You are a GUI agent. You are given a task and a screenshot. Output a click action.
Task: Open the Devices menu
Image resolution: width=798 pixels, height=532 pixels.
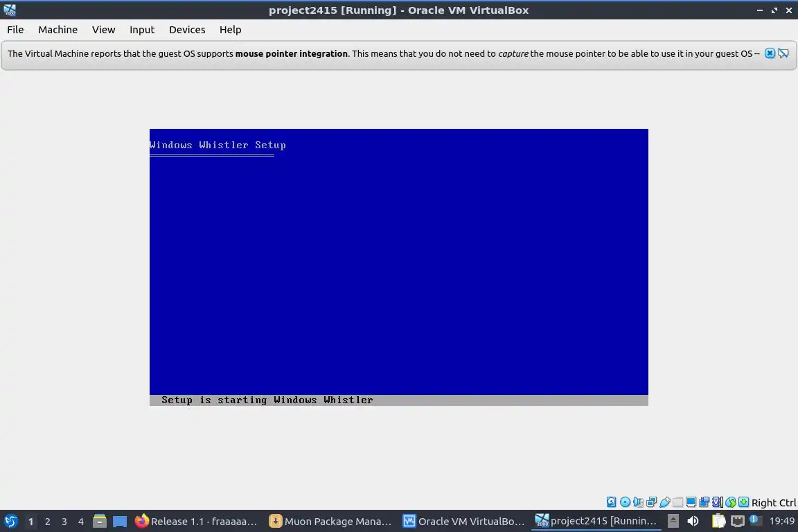point(187,30)
